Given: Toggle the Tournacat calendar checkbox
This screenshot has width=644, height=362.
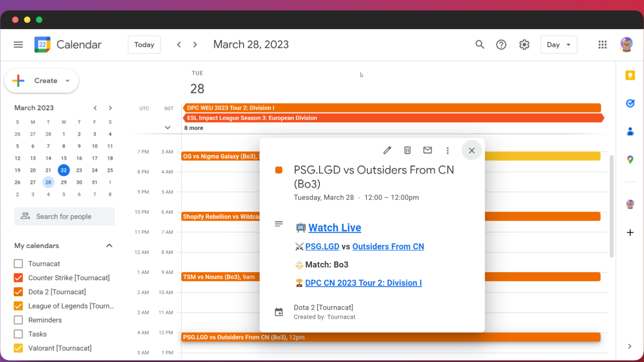Looking at the screenshot, I should [x=19, y=263].
